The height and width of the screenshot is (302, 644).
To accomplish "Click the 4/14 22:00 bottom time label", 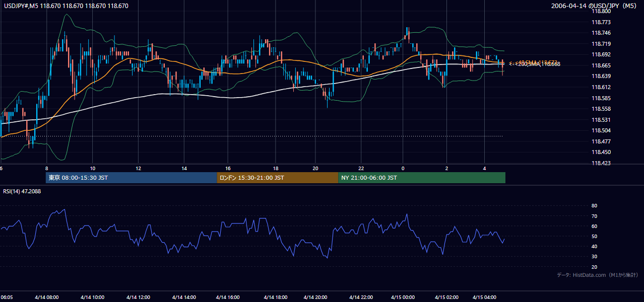I will [x=360, y=297].
